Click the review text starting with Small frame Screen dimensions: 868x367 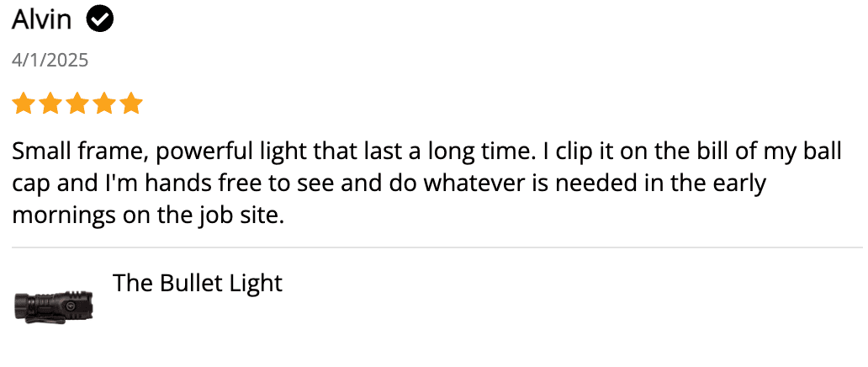pos(426,183)
